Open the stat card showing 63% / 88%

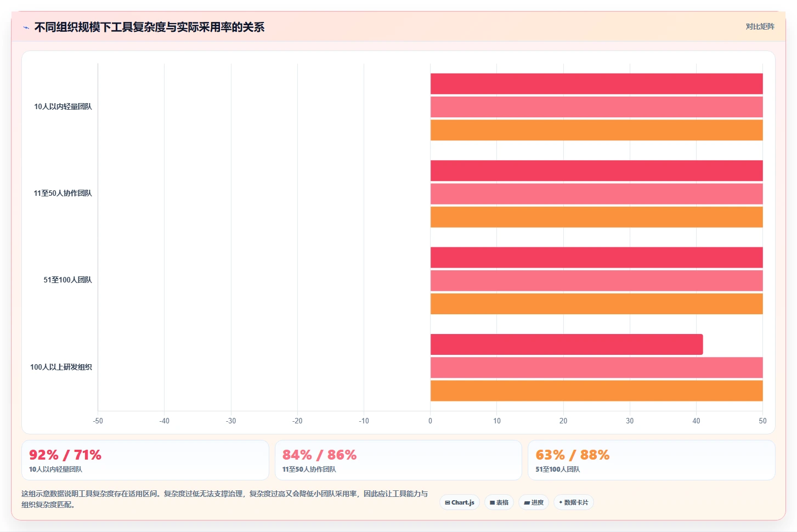coord(652,460)
